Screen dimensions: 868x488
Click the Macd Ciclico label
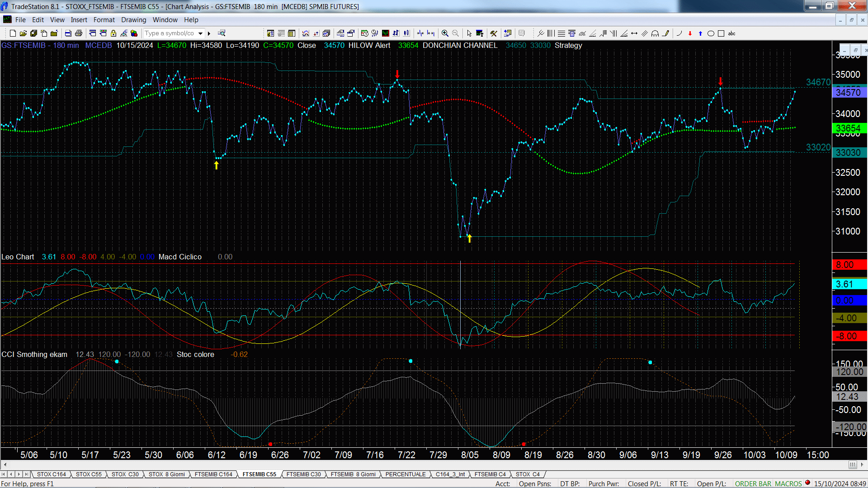coord(180,257)
